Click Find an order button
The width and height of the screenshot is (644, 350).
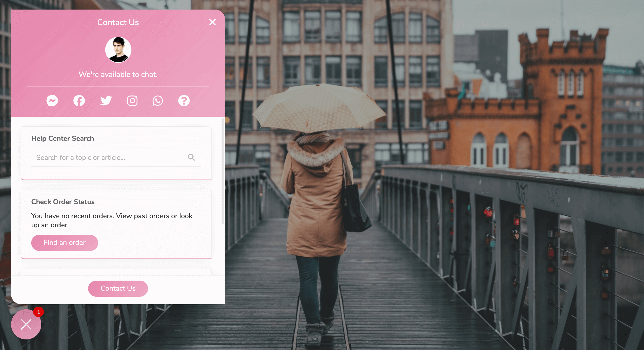(65, 242)
